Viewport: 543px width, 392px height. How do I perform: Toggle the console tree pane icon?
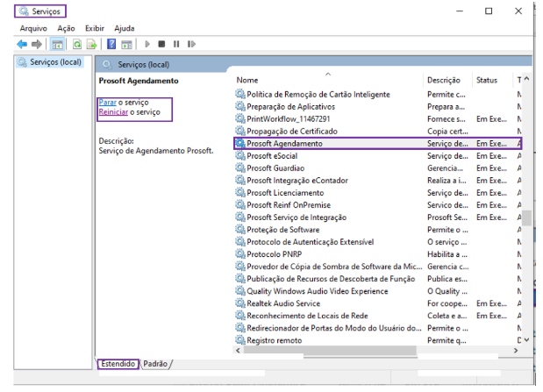[x=57, y=44]
